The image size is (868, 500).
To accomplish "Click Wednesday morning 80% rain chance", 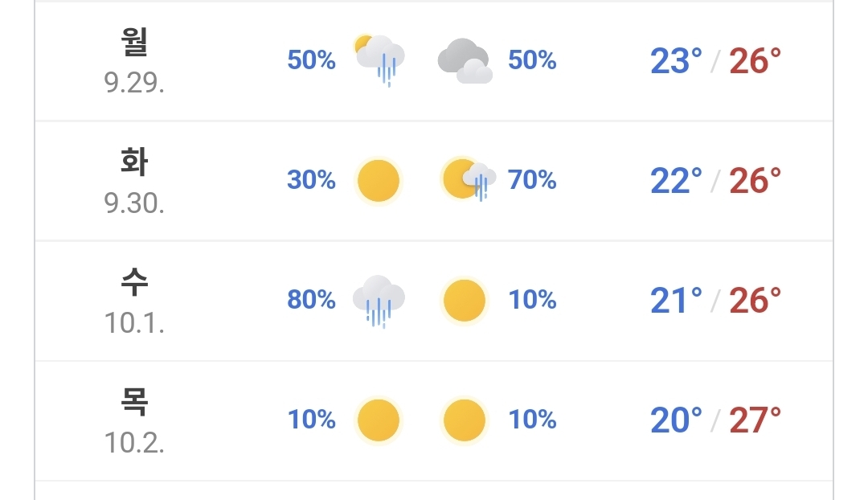I will coord(311,300).
